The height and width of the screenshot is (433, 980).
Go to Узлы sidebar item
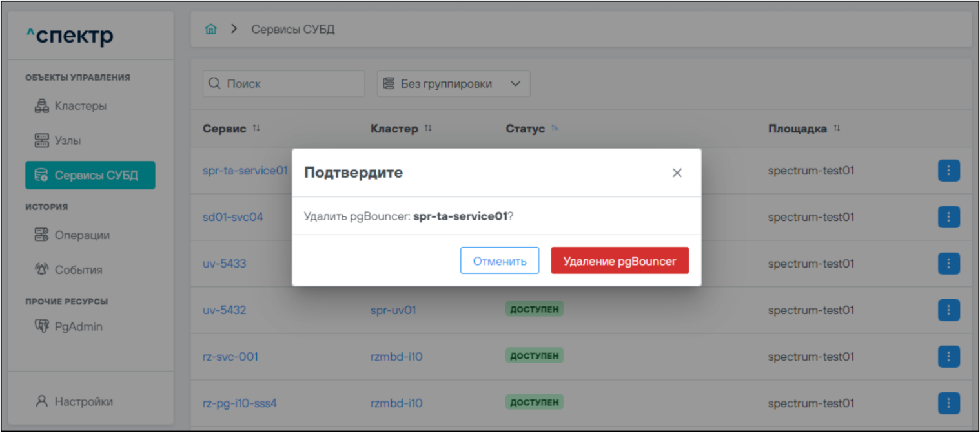pyautogui.click(x=68, y=140)
